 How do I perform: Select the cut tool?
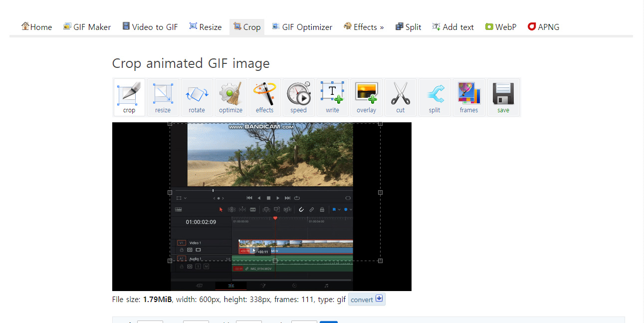pyautogui.click(x=401, y=97)
